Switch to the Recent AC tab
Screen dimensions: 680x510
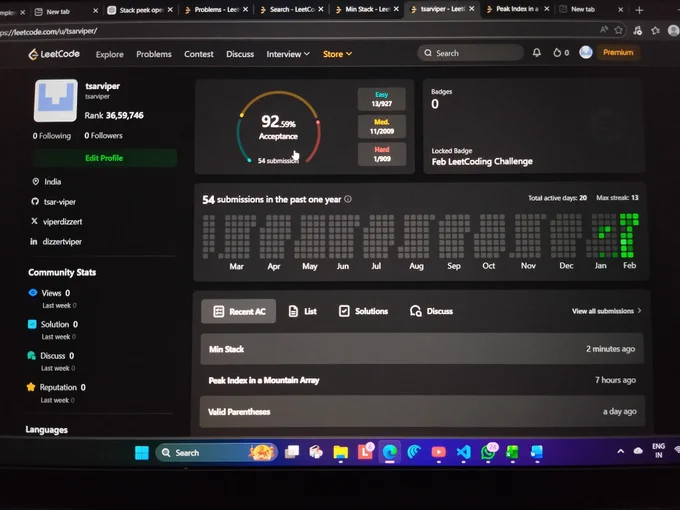click(x=239, y=311)
